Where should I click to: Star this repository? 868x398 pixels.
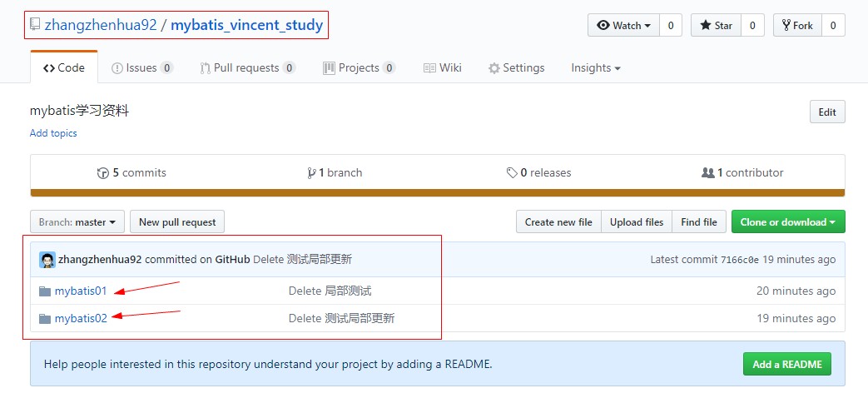(716, 26)
